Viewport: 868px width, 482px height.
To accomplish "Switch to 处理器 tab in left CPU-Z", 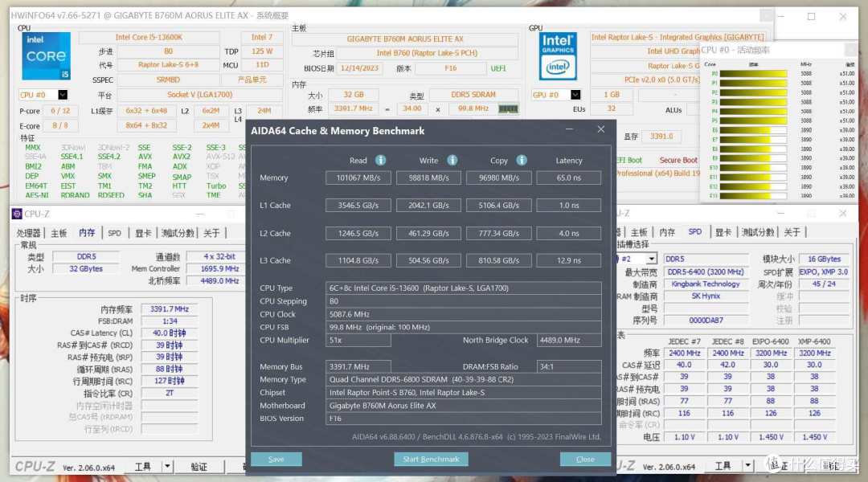I will (28, 233).
